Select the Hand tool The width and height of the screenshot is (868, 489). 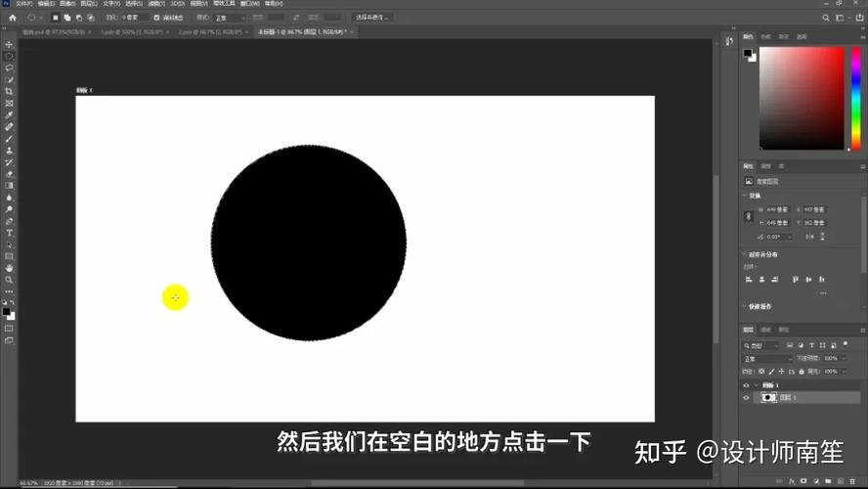9,267
